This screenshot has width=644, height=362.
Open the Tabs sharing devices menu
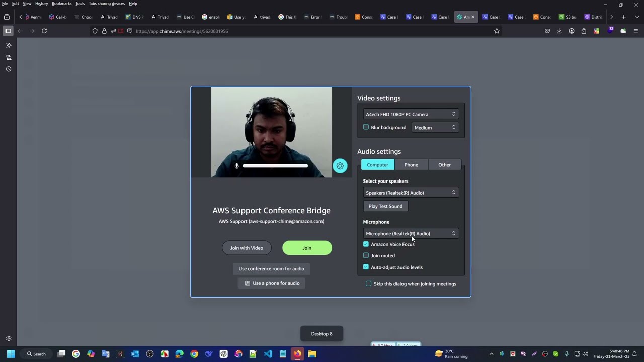click(x=107, y=4)
